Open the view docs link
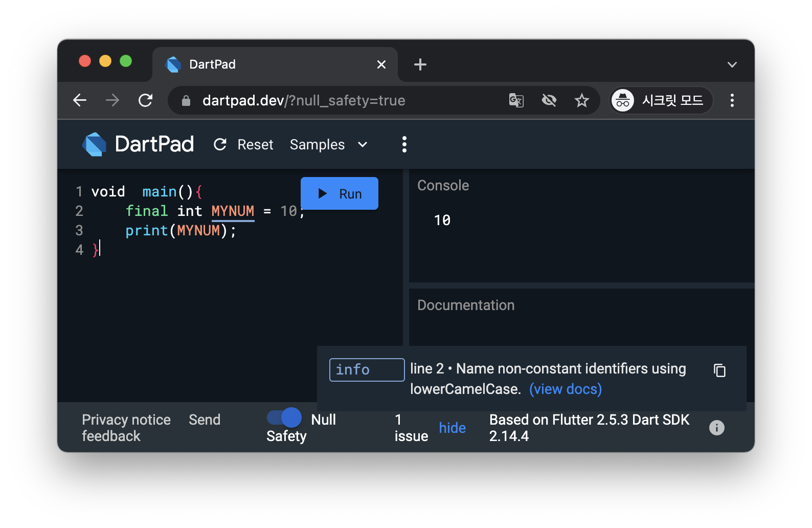This screenshot has width=812, height=528. click(566, 389)
